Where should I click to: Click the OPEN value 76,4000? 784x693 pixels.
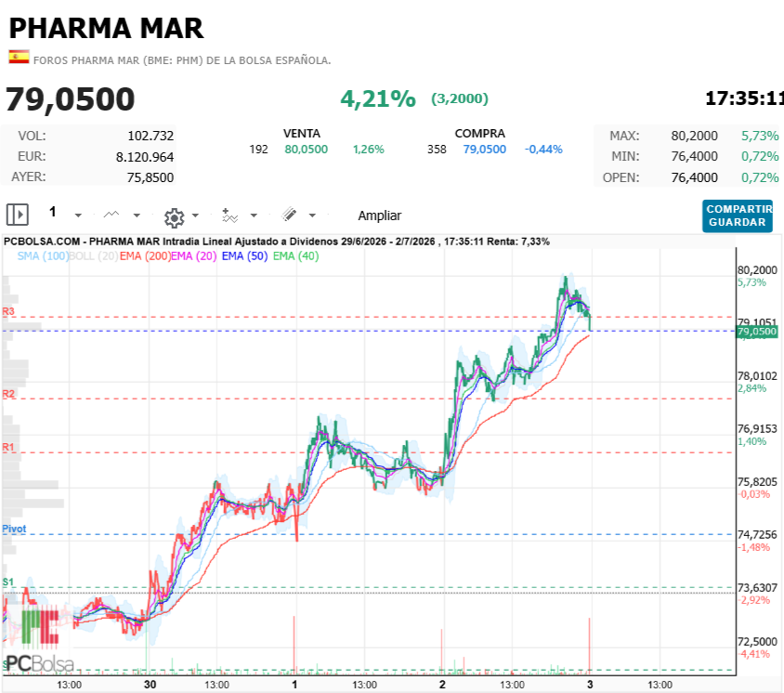[694, 177]
